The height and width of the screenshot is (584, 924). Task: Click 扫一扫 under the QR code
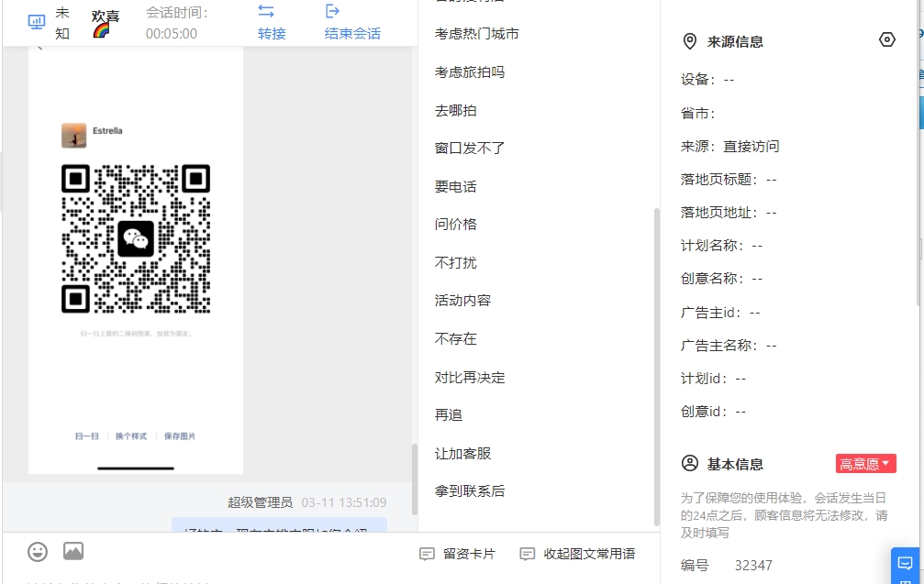tap(86, 436)
